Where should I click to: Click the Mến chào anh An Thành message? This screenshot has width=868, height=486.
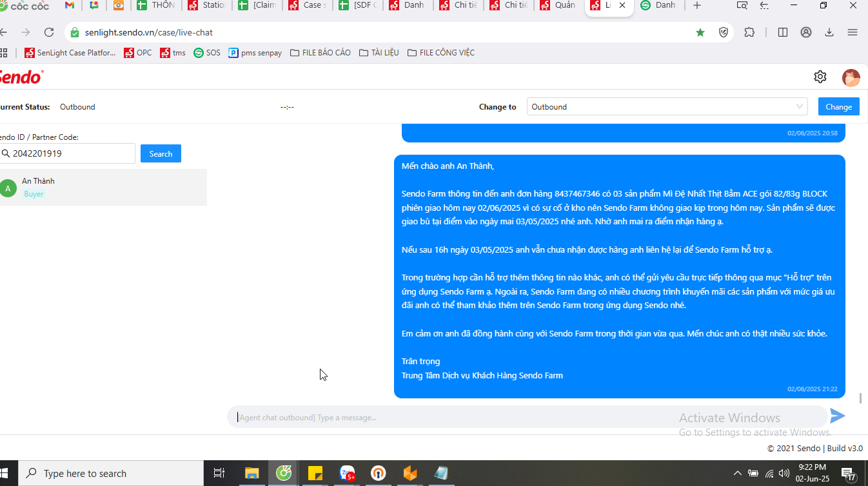point(619,277)
